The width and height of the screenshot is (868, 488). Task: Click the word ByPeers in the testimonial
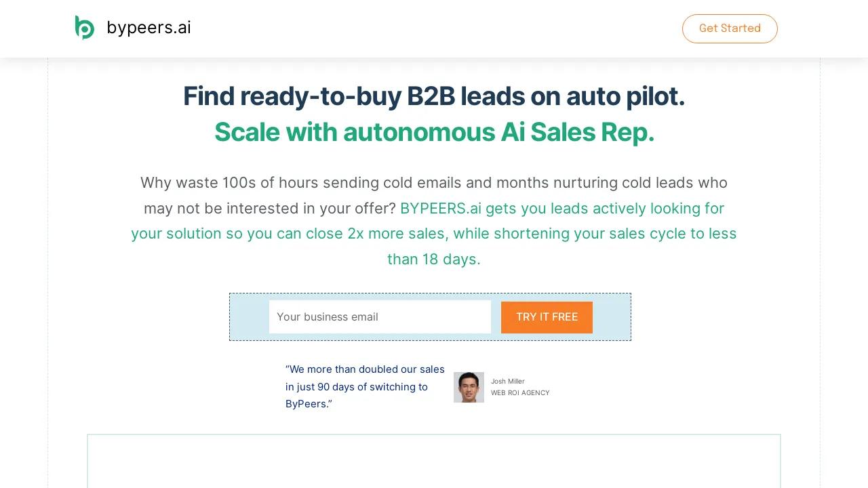[307, 404]
